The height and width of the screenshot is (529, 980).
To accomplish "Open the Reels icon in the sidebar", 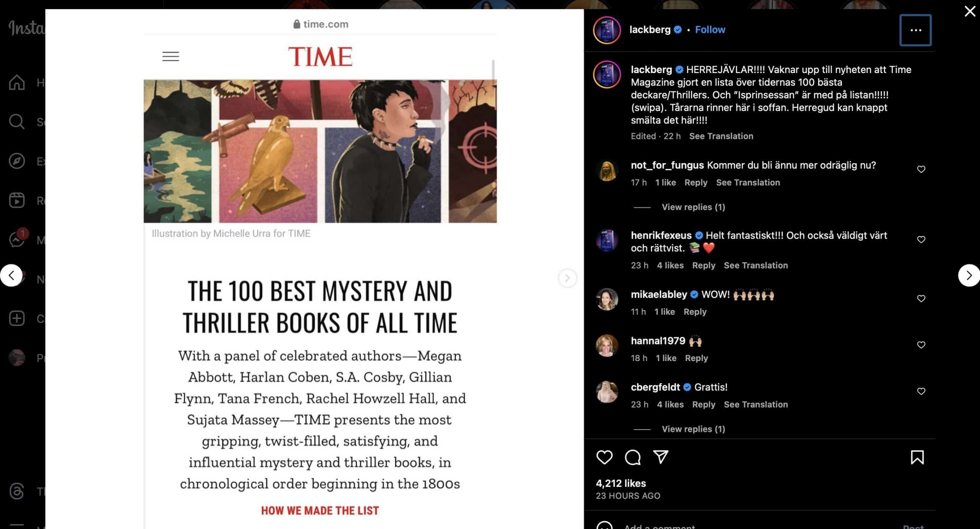I will (x=17, y=200).
